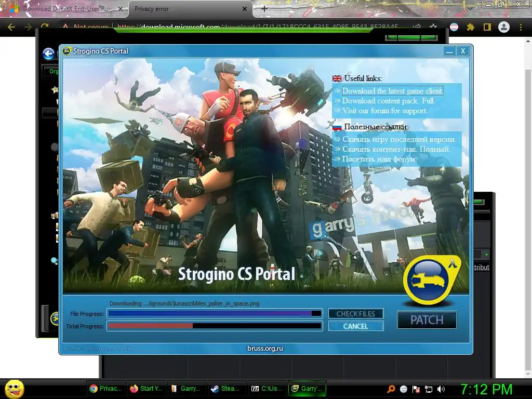This screenshot has width=532, height=399.
Task: Open Russian link 'Скачать игру последней версии.'
Action: pos(399,139)
